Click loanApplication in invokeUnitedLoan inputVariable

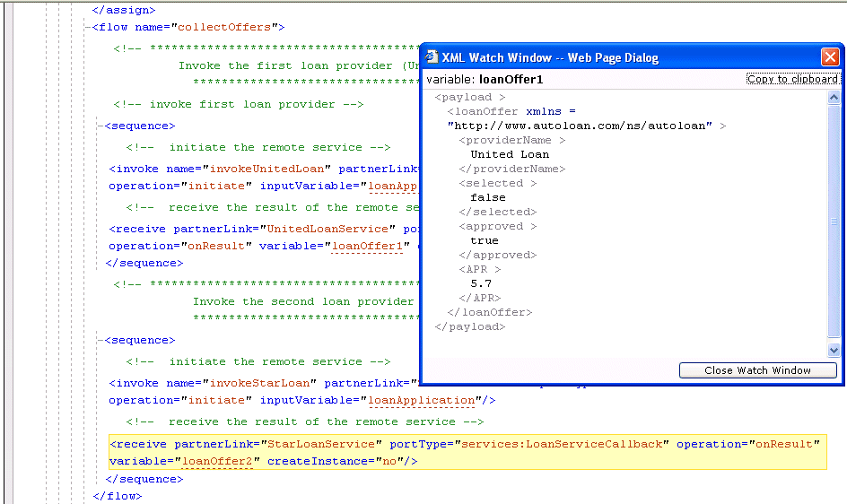[x=393, y=187]
